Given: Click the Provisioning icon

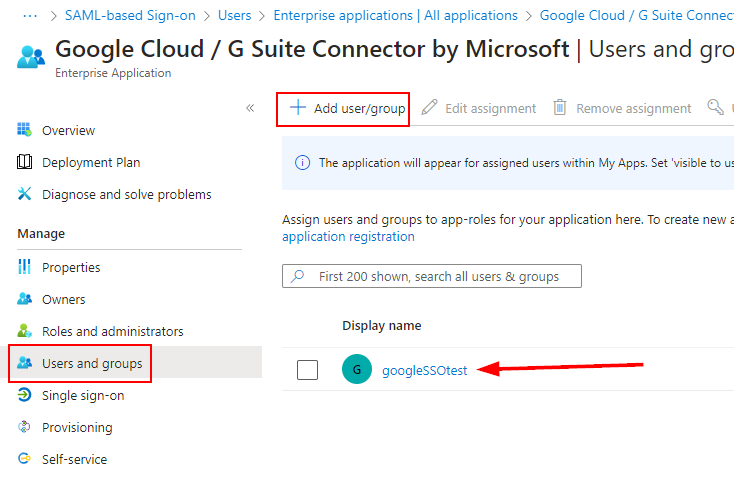Looking at the screenshot, I should pos(25,427).
